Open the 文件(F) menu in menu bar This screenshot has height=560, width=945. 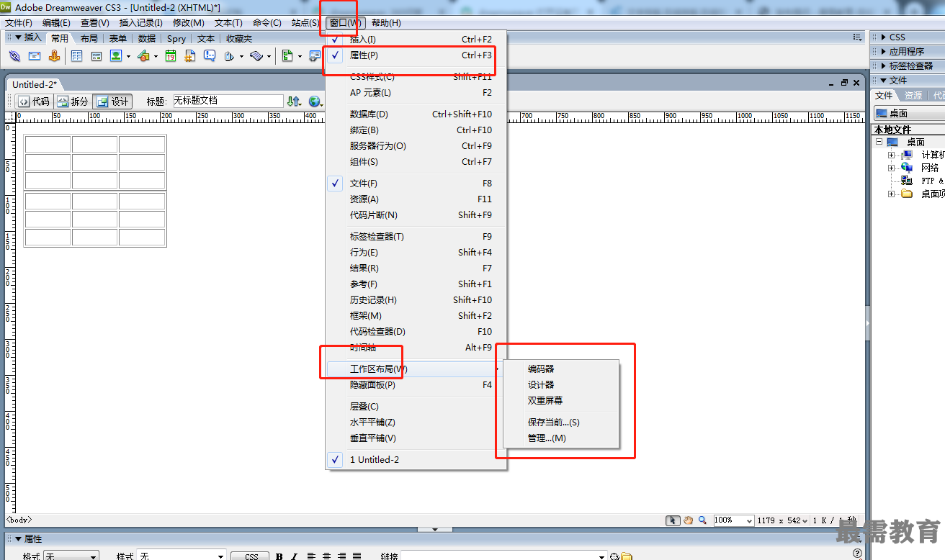(19, 23)
